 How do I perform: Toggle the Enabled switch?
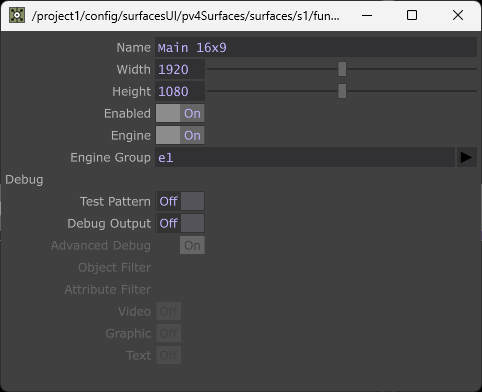(x=180, y=113)
